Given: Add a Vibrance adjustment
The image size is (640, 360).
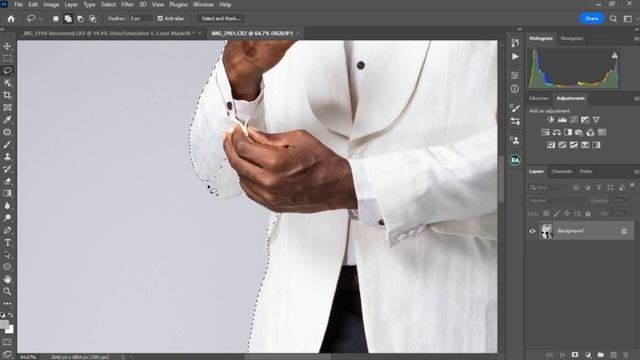Looking at the screenshot, I should [596, 120].
